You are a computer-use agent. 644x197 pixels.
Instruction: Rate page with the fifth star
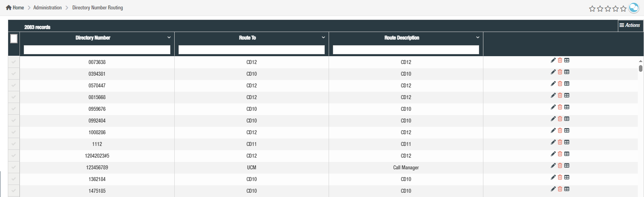623,9
